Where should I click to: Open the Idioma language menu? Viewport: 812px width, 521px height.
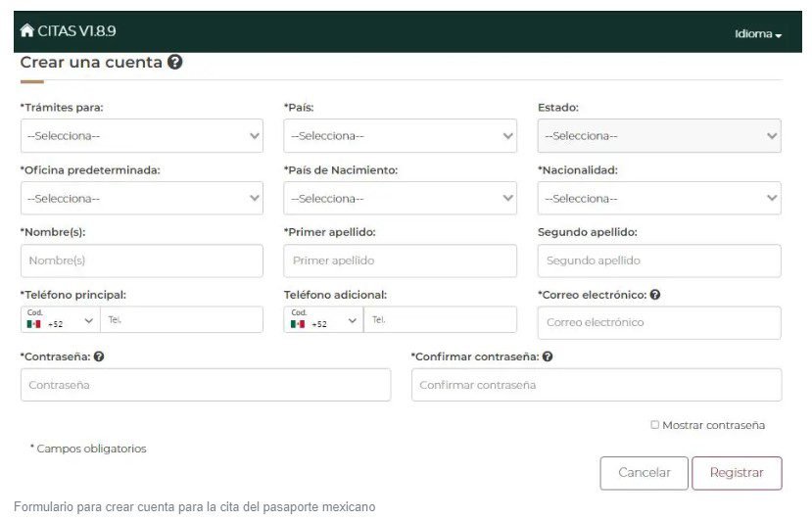[x=757, y=34]
